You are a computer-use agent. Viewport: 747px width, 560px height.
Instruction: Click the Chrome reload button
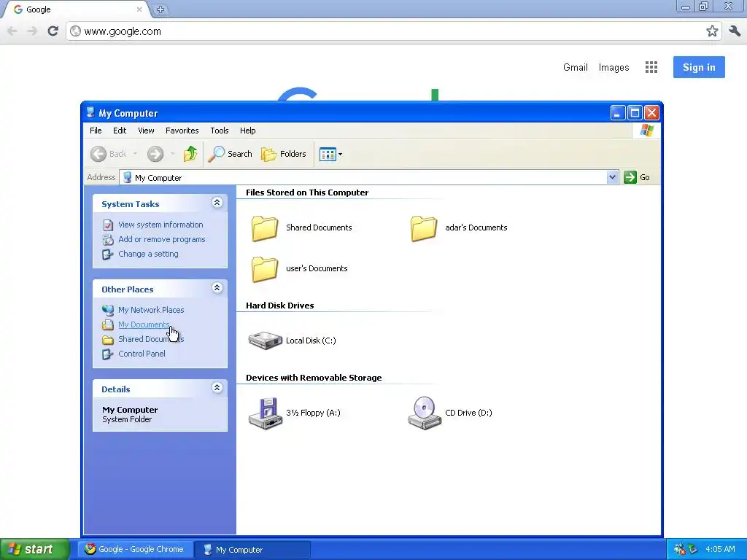pyautogui.click(x=53, y=31)
